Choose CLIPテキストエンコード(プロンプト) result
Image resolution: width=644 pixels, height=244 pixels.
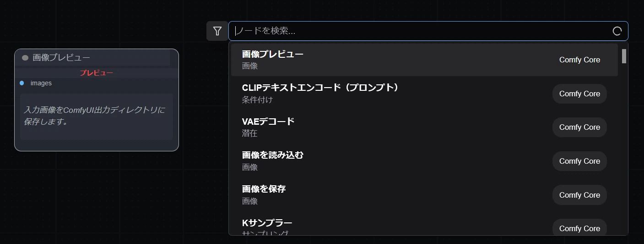click(x=320, y=93)
